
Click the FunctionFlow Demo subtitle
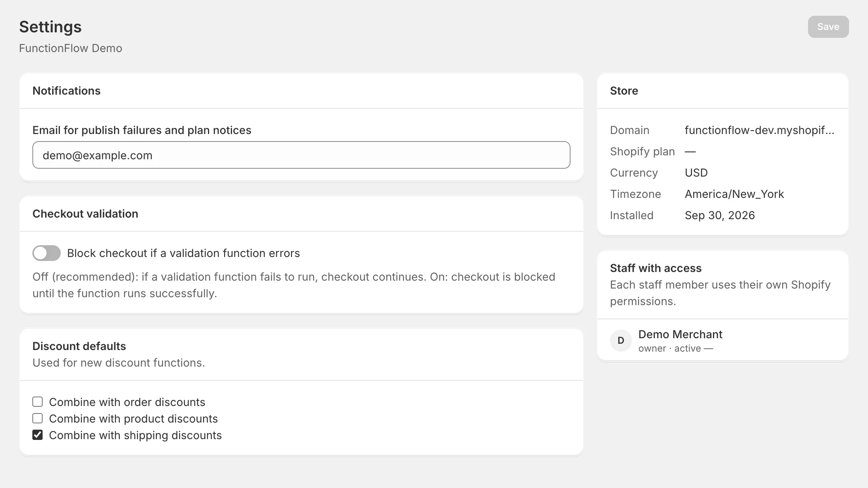(x=71, y=48)
